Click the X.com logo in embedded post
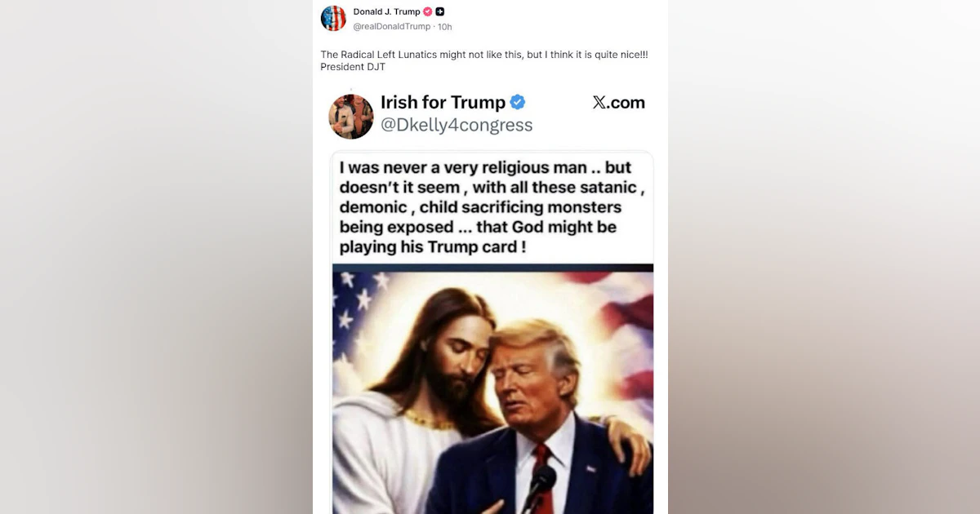Viewport: 980px width, 514px height. coord(618,102)
